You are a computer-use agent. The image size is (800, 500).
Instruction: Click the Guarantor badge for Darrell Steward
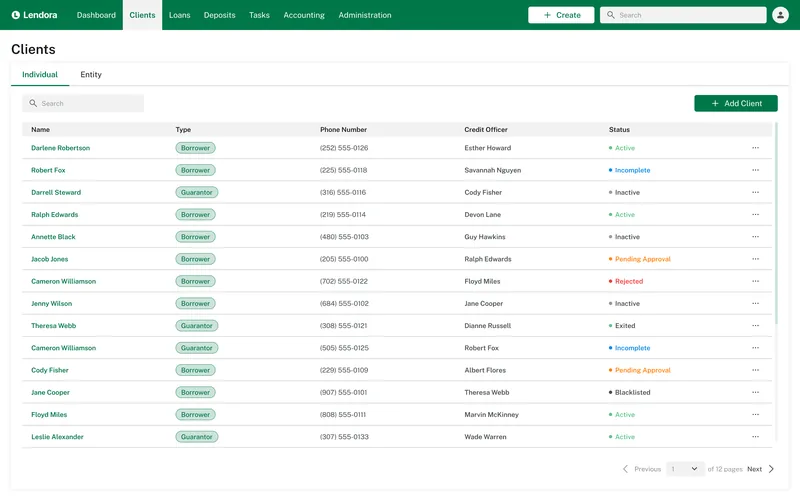(197, 192)
